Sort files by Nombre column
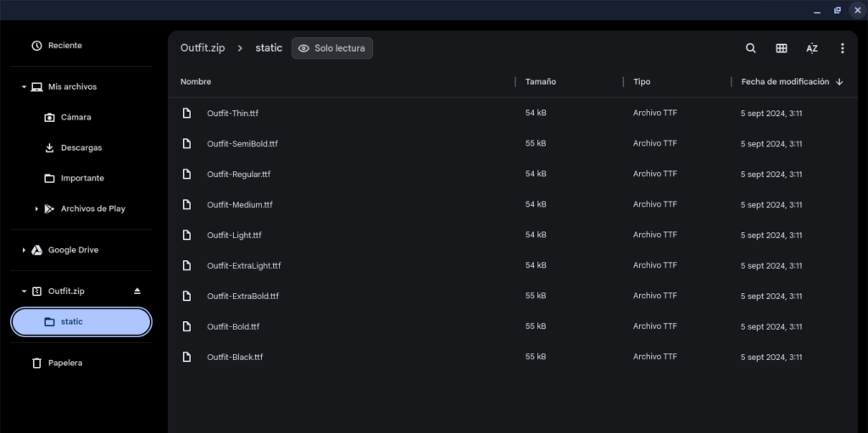The height and width of the screenshot is (433, 868). pos(196,82)
